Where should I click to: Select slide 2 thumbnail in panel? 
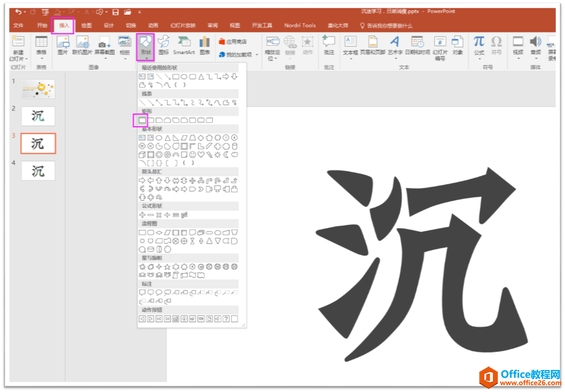pos(38,116)
